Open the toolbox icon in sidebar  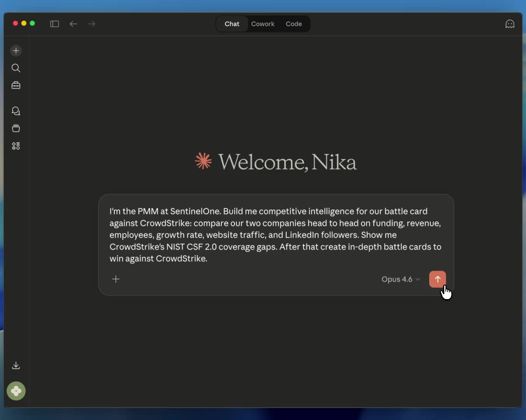pos(16,85)
